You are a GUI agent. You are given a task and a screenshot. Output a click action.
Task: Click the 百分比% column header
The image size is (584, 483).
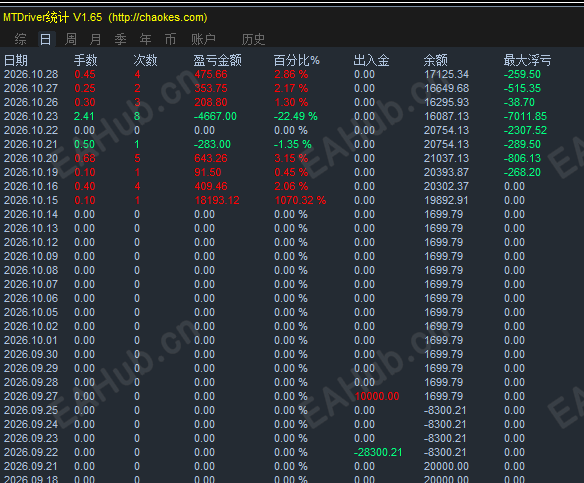pyautogui.click(x=296, y=60)
